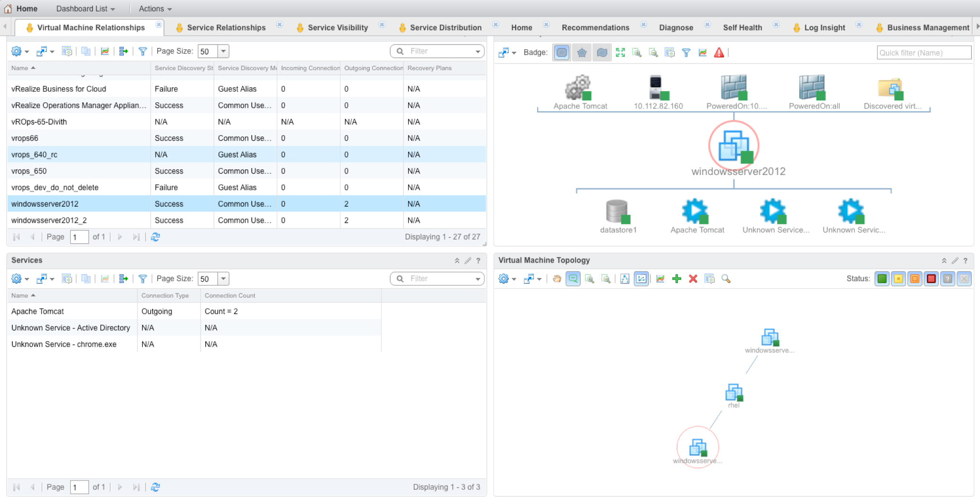
Task: Click the Apache Tomcat service node below windowsserver2012
Action: pos(695,211)
